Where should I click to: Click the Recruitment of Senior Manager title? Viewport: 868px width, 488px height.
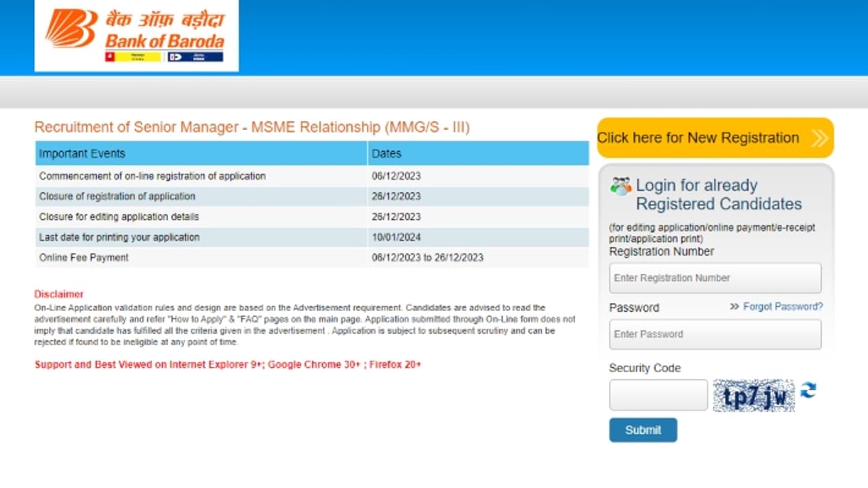pyautogui.click(x=252, y=127)
